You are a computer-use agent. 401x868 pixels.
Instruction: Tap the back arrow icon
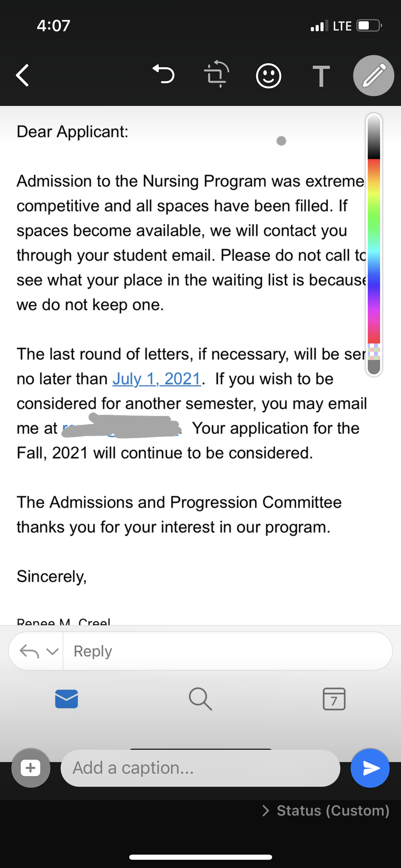coord(23,75)
